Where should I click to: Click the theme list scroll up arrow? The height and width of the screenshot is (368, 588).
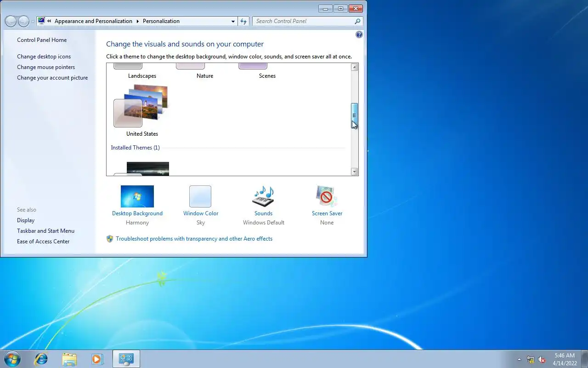click(354, 67)
